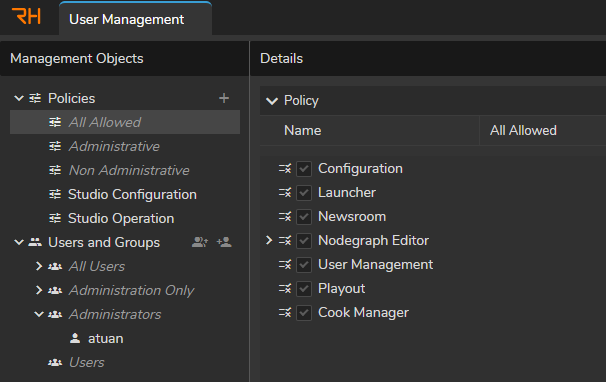Expand the Nodegraph Editor permission row
Image resolution: width=606 pixels, height=382 pixels.
pyautogui.click(x=269, y=240)
